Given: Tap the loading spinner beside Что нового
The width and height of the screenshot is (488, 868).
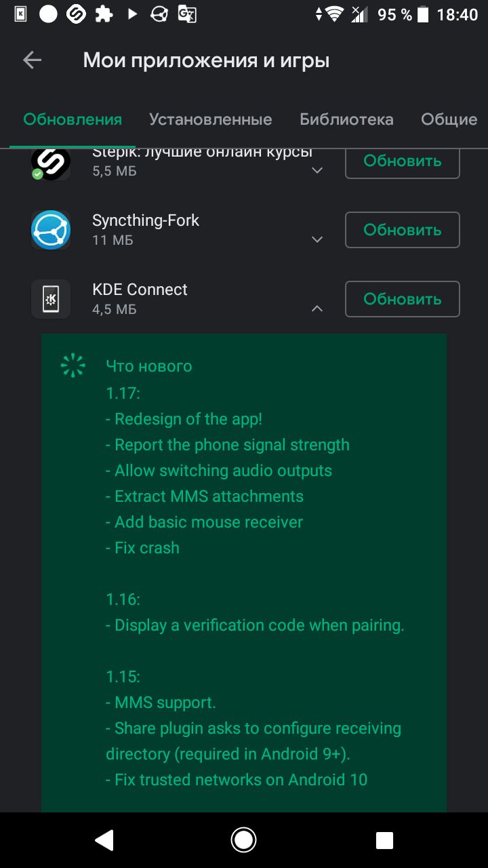Looking at the screenshot, I should [x=73, y=366].
